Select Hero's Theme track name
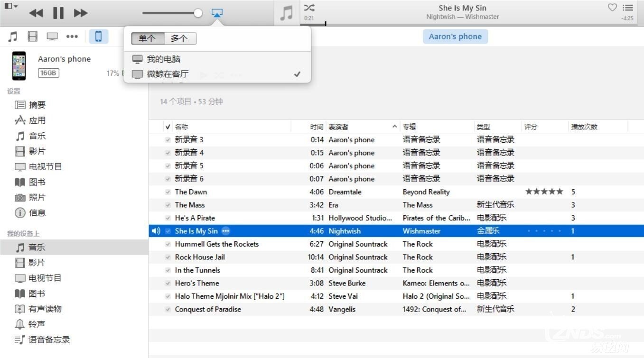Image resolution: width=644 pixels, height=358 pixels. tap(197, 283)
